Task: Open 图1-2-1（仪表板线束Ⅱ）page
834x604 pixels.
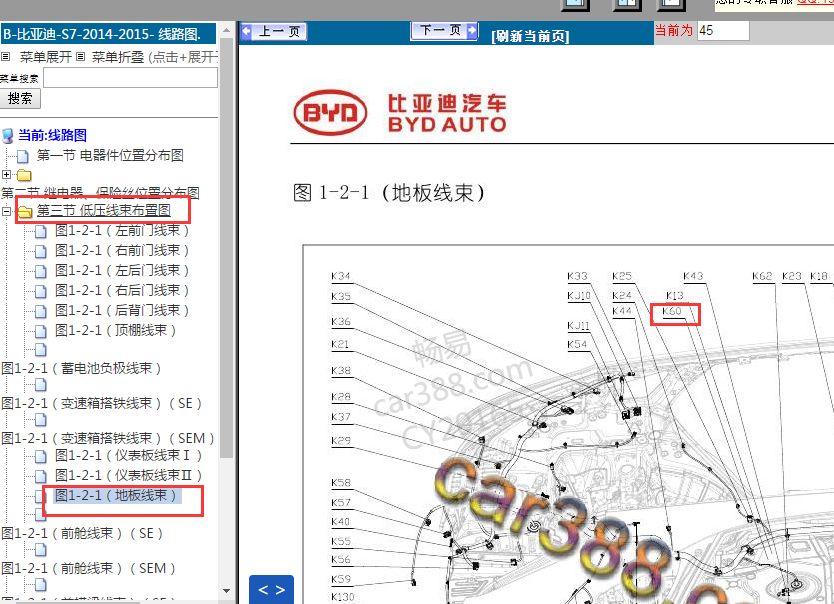Action: pyautogui.click(x=128, y=475)
